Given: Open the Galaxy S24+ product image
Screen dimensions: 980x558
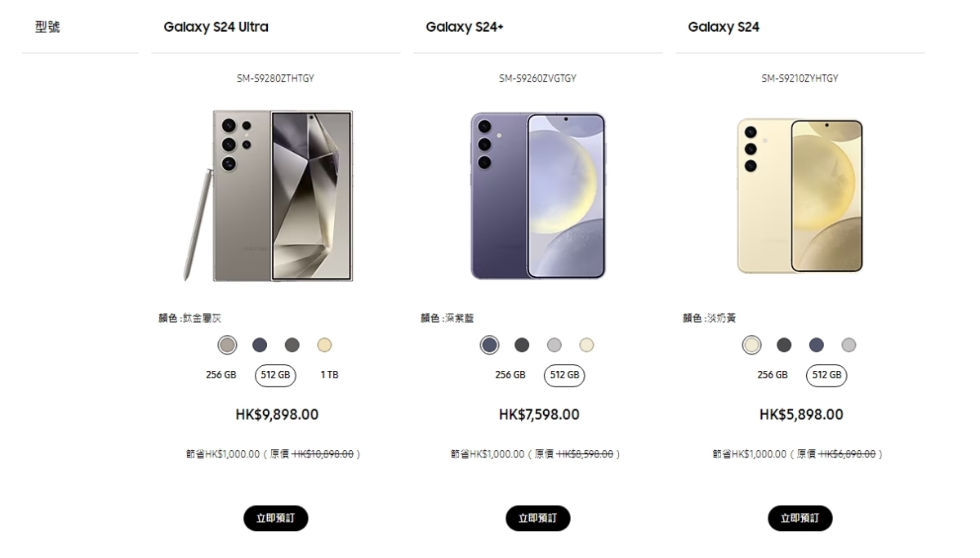Looking at the screenshot, I should 538,196.
